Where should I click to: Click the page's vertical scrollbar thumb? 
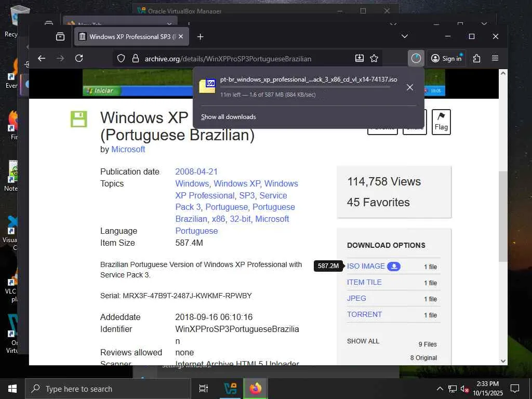503,216
